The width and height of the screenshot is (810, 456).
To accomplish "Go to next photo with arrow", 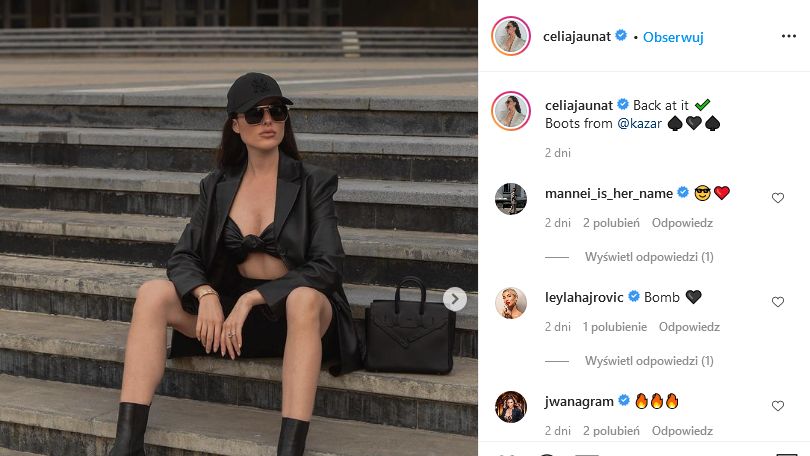I will (x=455, y=299).
